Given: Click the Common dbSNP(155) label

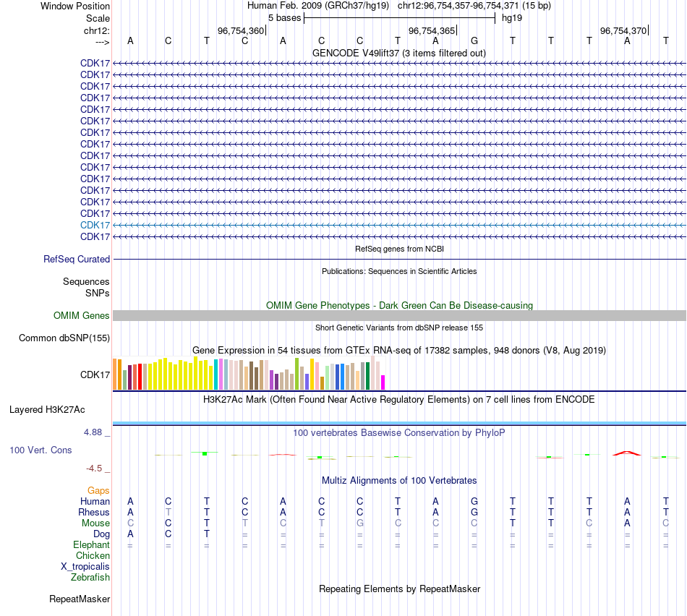Looking at the screenshot, I should 64,338.
